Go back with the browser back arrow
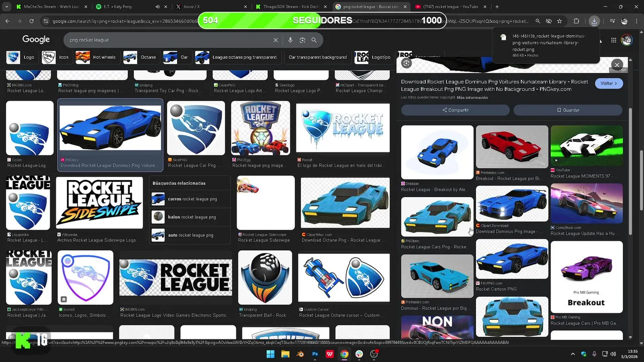 point(7,21)
